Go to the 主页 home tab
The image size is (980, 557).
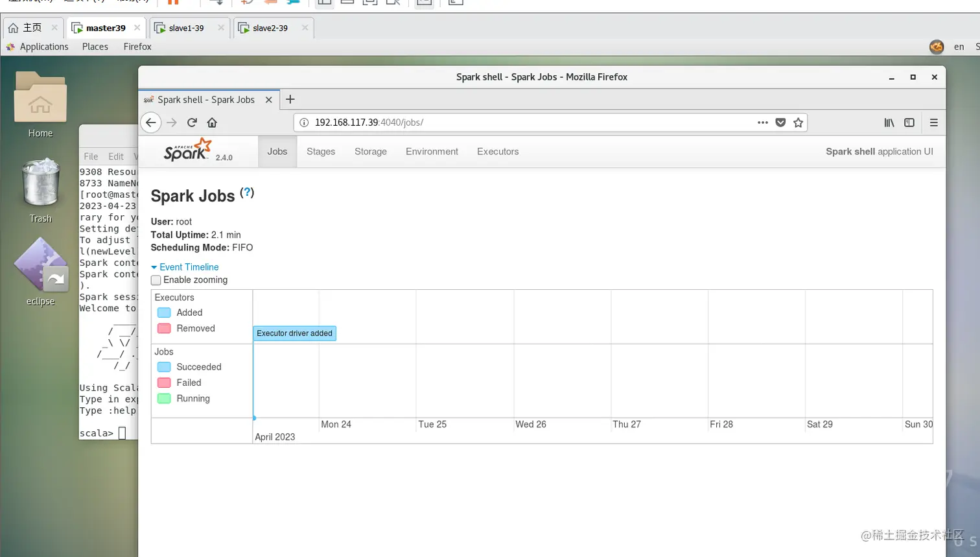coord(32,28)
